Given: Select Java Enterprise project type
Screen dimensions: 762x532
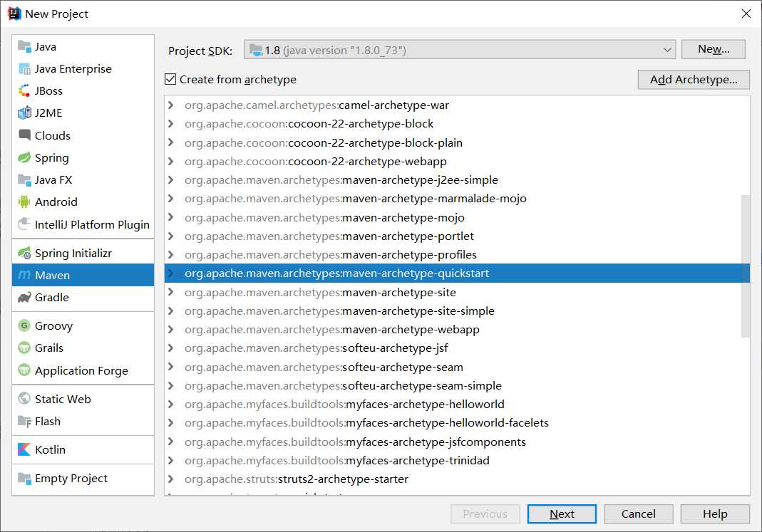Looking at the screenshot, I should coord(73,69).
